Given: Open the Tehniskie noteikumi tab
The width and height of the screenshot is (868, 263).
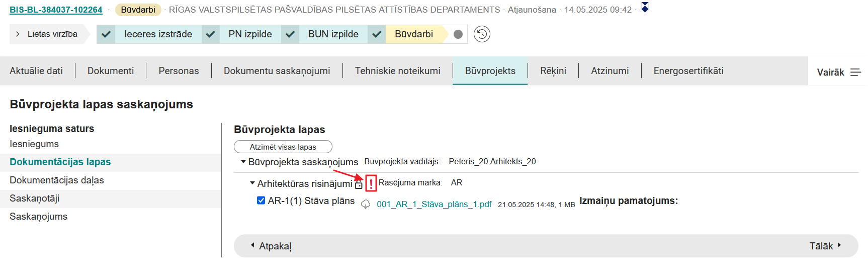Looking at the screenshot, I should click(398, 71).
